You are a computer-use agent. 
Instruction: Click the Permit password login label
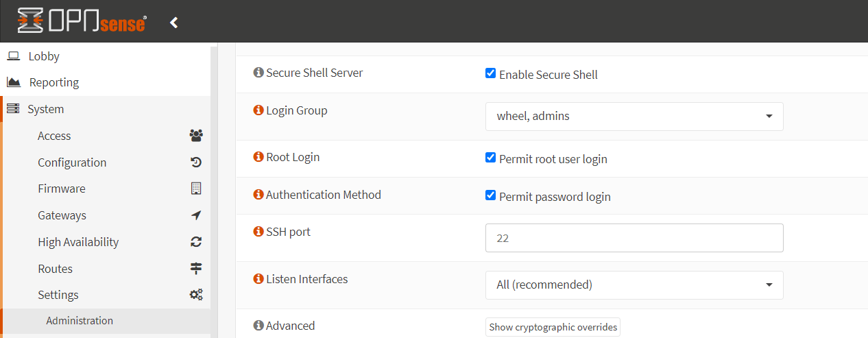coord(555,197)
